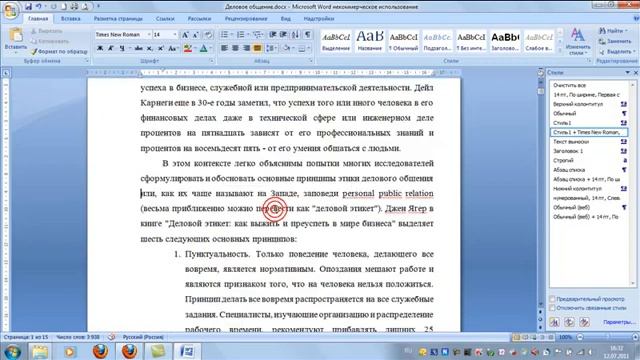
Task: Click Заменить (Replace) button
Action: pos(615,41)
